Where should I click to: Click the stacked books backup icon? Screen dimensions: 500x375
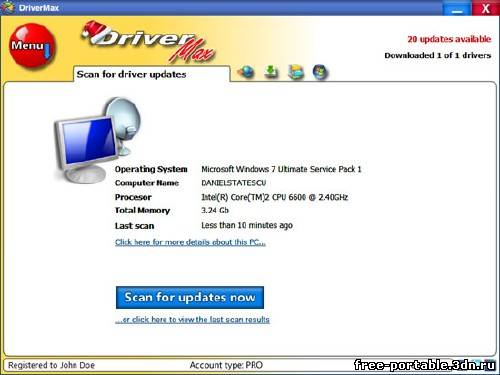296,72
